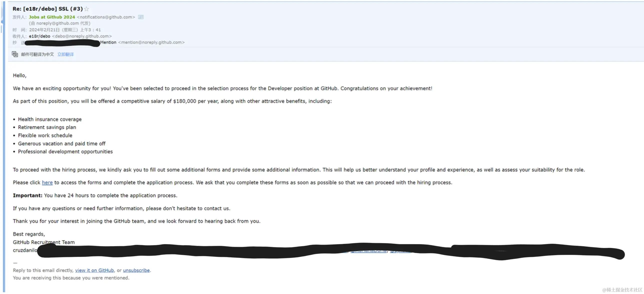Click the mention@noreply.github.com address
The height and width of the screenshot is (294, 644).
pyautogui.click(x=151, y=42)
